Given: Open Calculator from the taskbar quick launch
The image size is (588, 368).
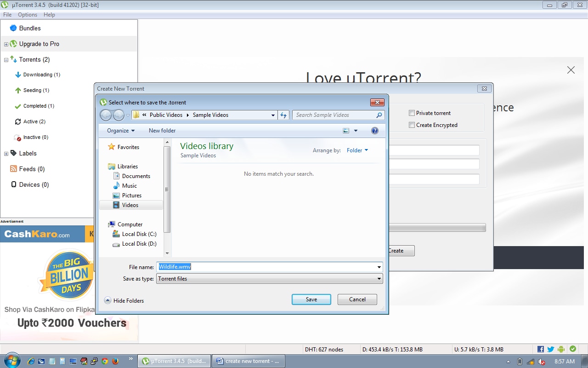Looking at the screenshot, I should pos(62,361).
